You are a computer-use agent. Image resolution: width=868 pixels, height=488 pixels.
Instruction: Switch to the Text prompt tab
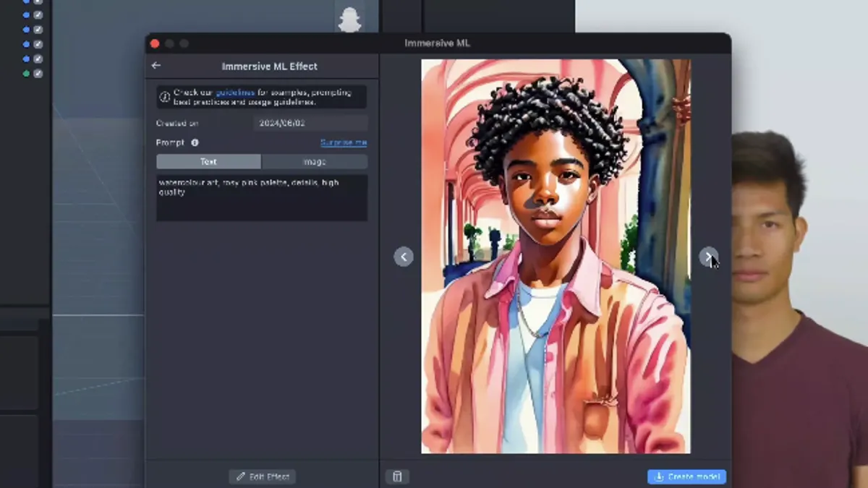(x=208, y=162)
